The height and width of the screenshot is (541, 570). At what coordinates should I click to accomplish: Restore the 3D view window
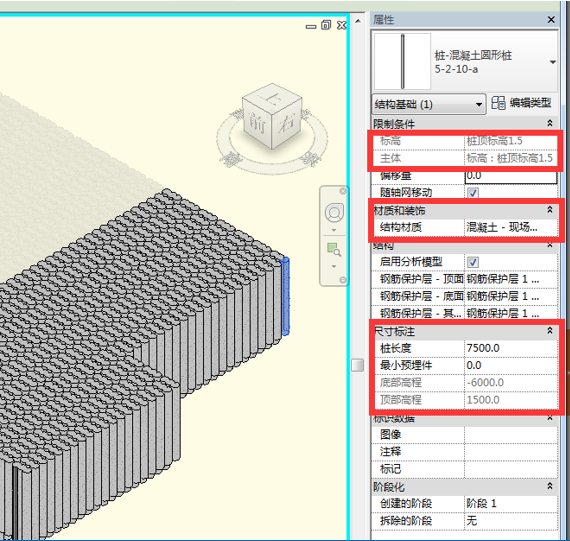[326, 25]
